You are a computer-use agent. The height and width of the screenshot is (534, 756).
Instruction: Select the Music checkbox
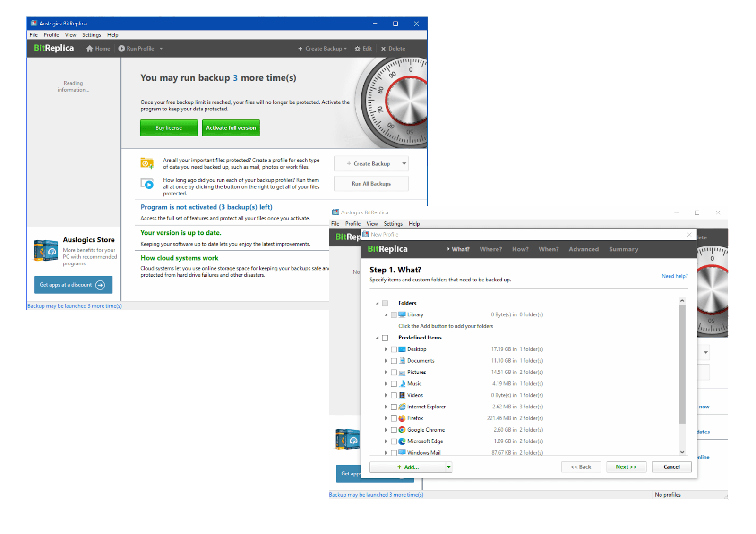coord(394,384)
